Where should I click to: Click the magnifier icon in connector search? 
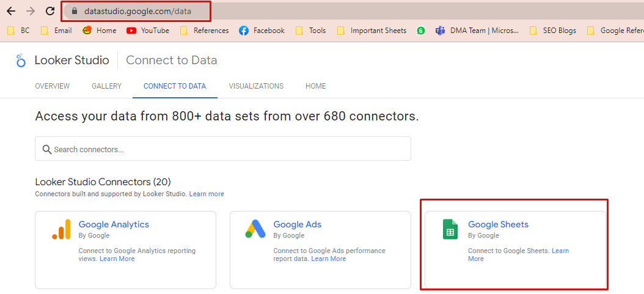pos(47,149)
